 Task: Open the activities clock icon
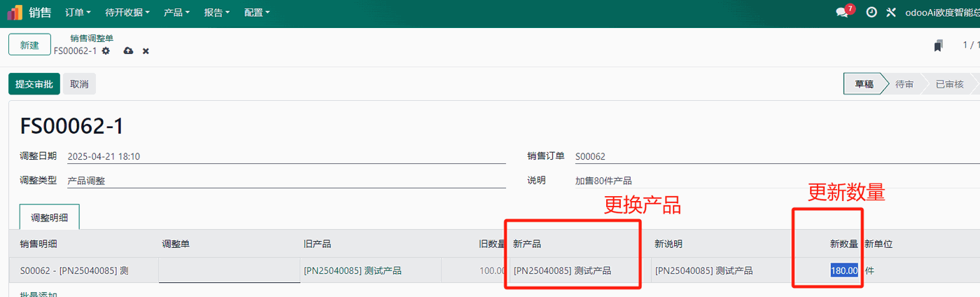[x=871, y=13]
